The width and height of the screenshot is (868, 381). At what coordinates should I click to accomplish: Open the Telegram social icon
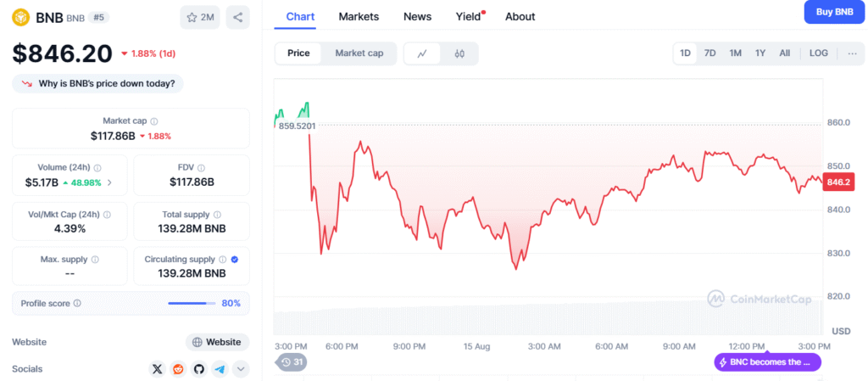(x=220, y=369)
